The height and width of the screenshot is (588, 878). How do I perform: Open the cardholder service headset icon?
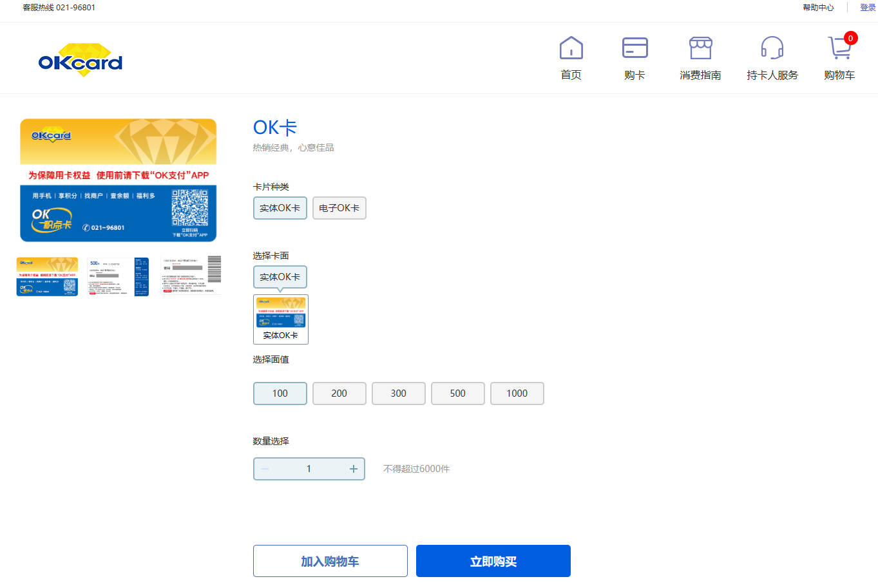[772, 48]
